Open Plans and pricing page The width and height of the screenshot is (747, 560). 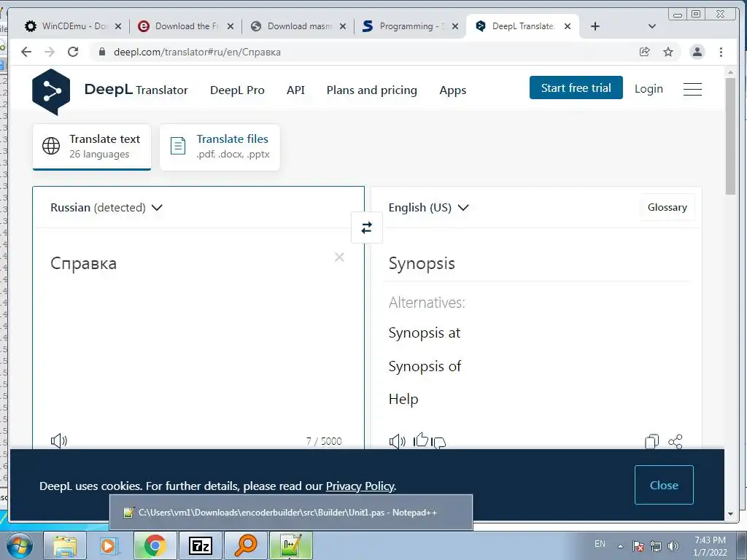(x=371, y=90)
